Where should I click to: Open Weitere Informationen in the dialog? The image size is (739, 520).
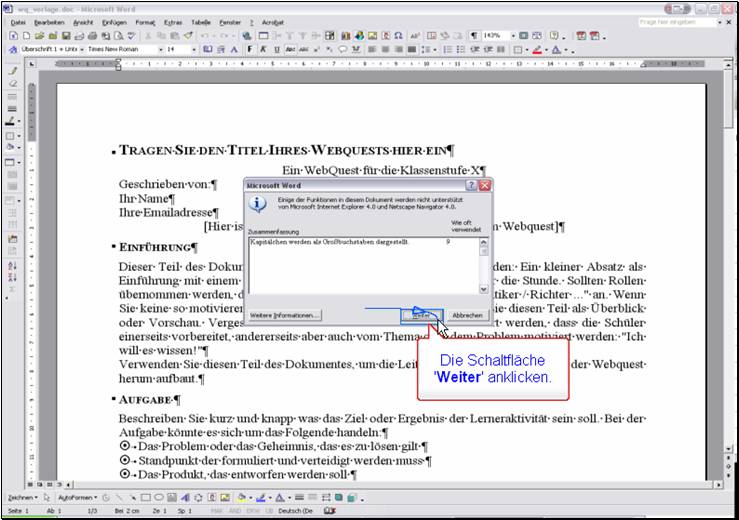(285, 314)
